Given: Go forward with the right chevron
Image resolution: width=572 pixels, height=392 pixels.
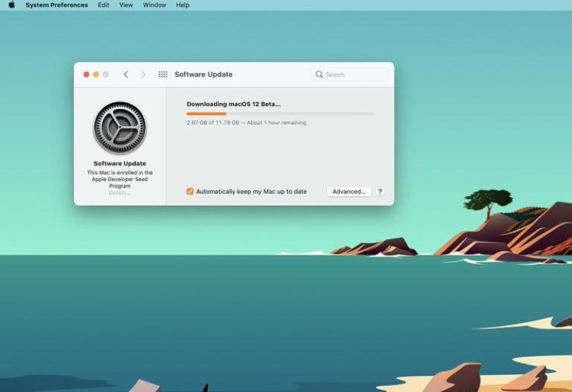Looking at the screenshot, I should (143, 74).
